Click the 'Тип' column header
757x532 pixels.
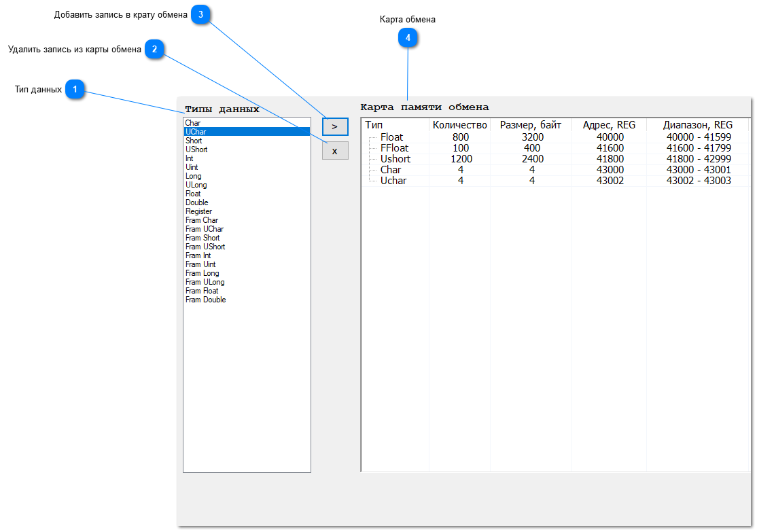pyautogui.click(x=395, y=125)
